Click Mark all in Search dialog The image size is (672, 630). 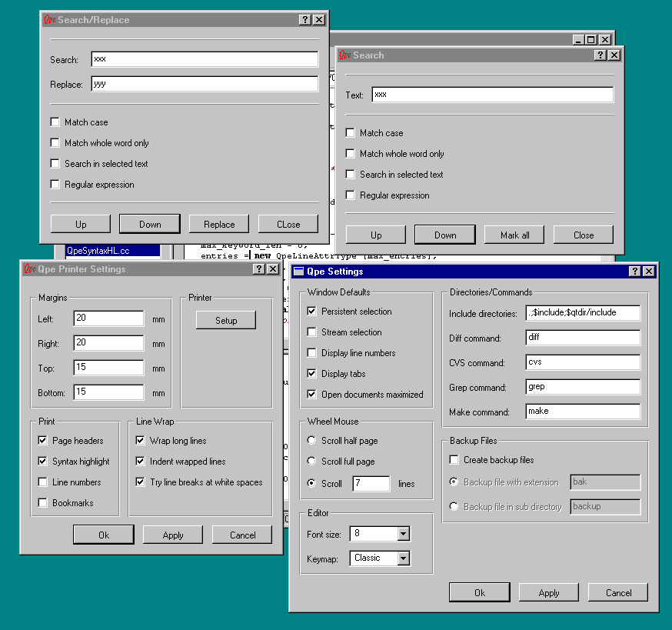pyautogui.click(x=514, y=235)
